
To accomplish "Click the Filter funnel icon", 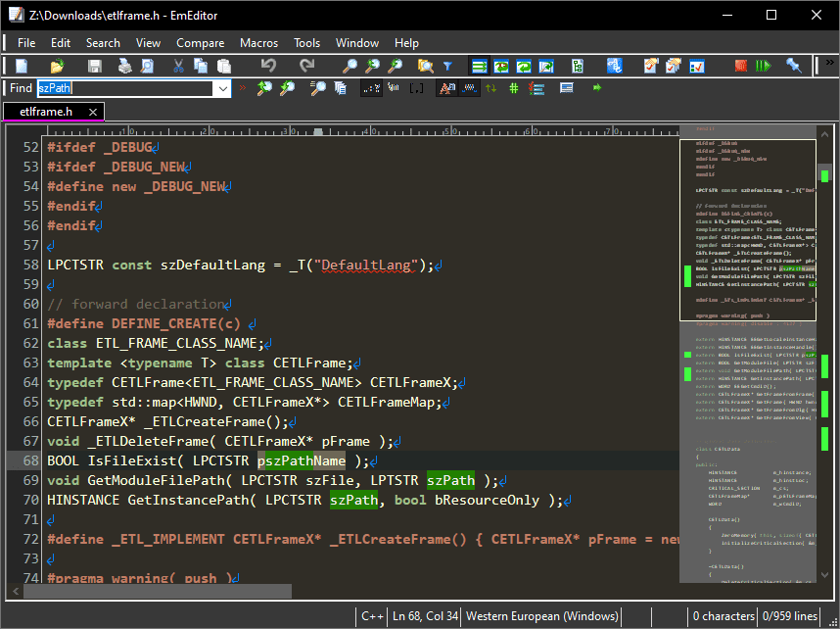I will click(x=447, y=66).
